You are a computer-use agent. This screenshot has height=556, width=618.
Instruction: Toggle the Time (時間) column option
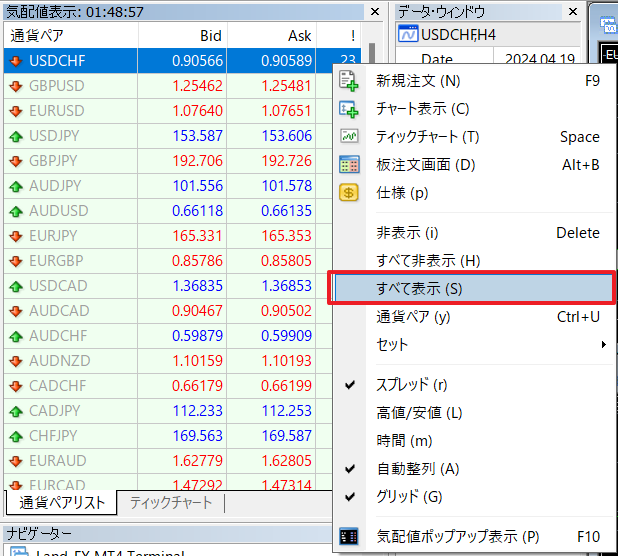point(473,441)
